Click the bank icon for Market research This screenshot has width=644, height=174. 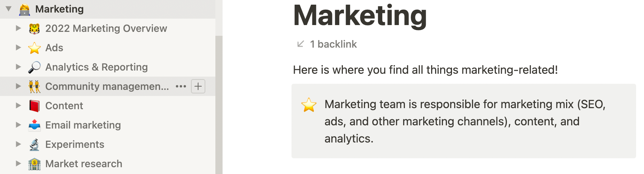tap(34, 164)
